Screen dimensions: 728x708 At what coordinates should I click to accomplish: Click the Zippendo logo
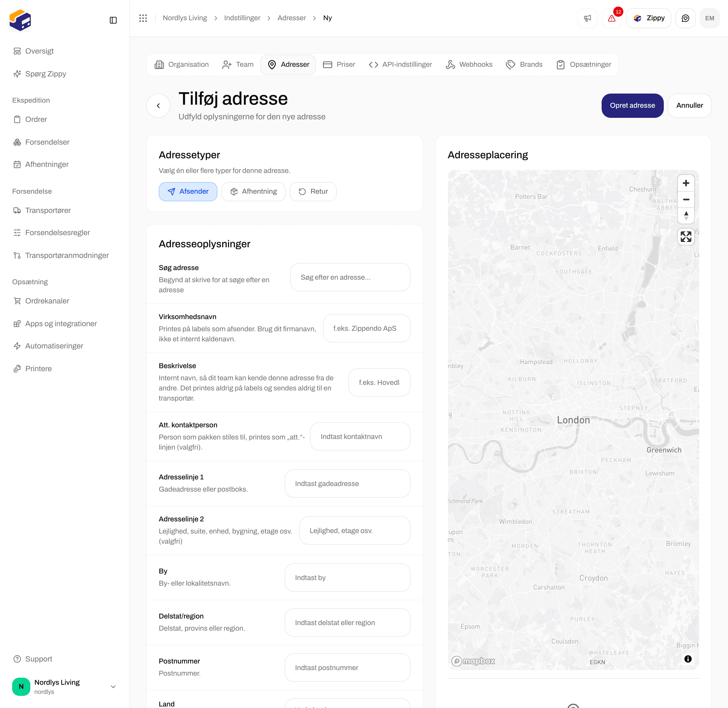tap(20, 20)
